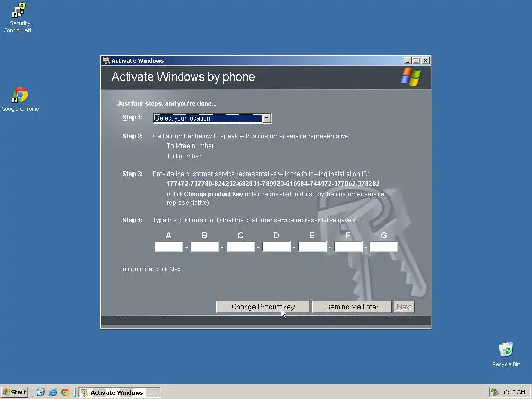Click the 'Toll-free number:' label
Image resolution: width=532 pixels, height=399 pixels.
tap(191, 146)
